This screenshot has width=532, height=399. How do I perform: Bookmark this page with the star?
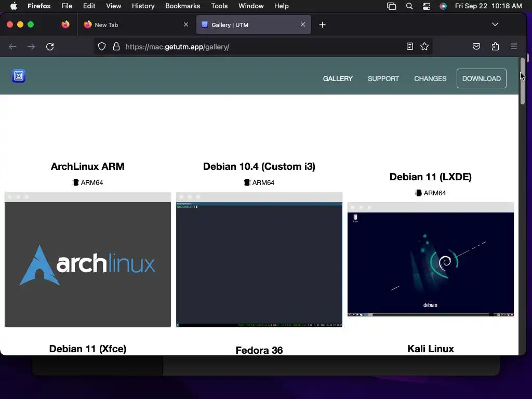424,46
